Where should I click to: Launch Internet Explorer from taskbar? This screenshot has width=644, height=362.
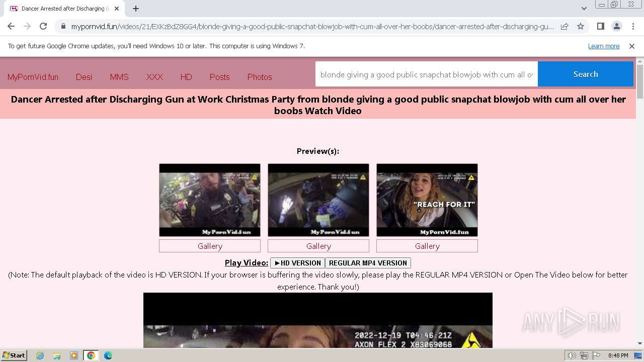click(40, 355)
